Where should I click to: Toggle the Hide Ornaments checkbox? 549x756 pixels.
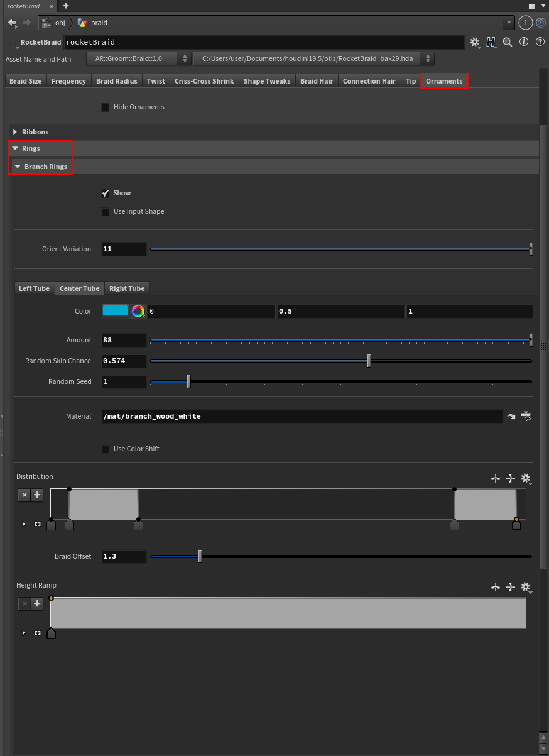pyautogui.click(x=105, y=107)
